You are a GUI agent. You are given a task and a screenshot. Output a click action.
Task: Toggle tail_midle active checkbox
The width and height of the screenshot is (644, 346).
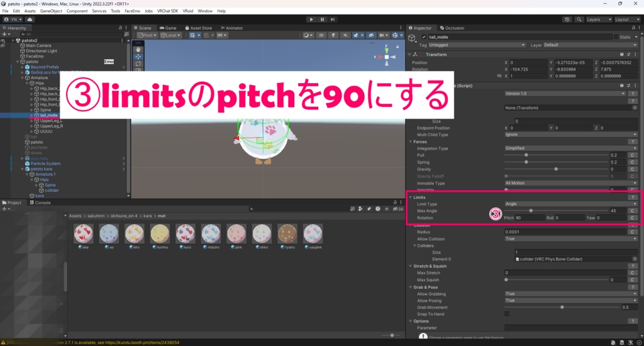(424, 37)
